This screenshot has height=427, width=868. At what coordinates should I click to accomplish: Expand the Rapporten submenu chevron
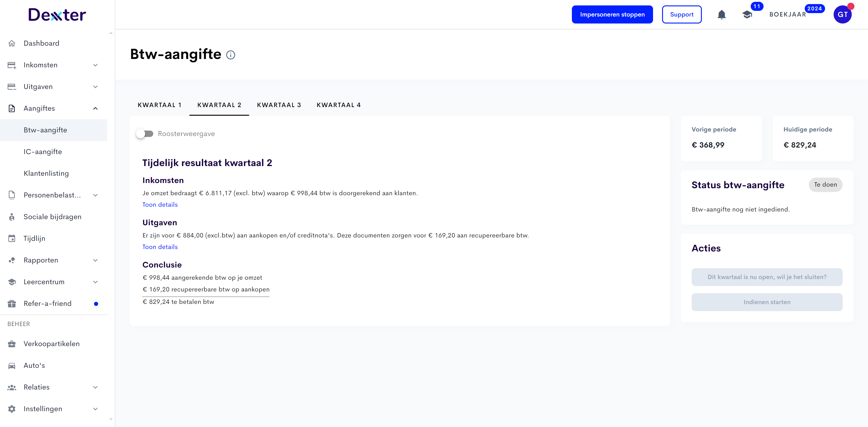point(95,260)
